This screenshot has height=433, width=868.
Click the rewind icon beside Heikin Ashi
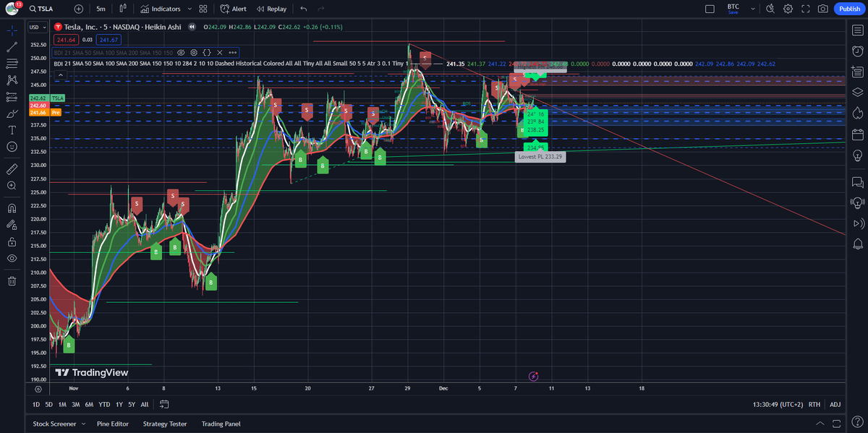tap(192, 27)
